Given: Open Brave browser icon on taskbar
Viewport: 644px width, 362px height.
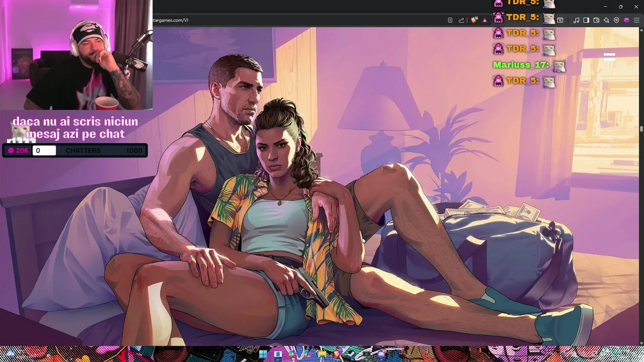Looking at the screenshot, I should [337, 354].
